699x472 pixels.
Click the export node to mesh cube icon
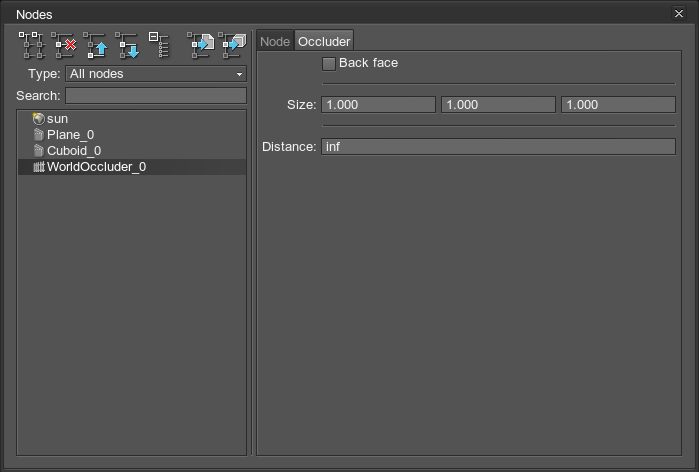[232, 45]
